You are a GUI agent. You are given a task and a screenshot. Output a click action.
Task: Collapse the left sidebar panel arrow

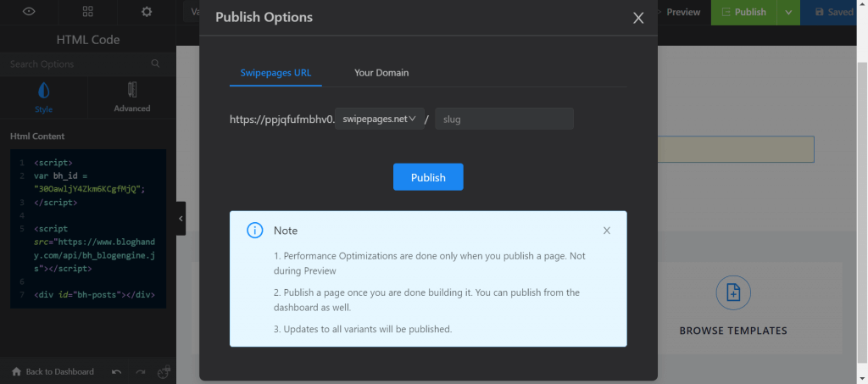click(x=181, y=219)
